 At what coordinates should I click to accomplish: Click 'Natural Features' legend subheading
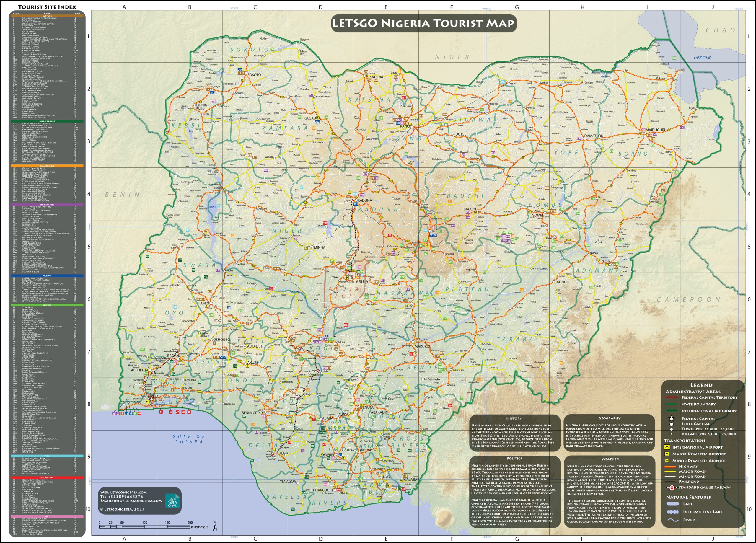(x=688, y=497)
